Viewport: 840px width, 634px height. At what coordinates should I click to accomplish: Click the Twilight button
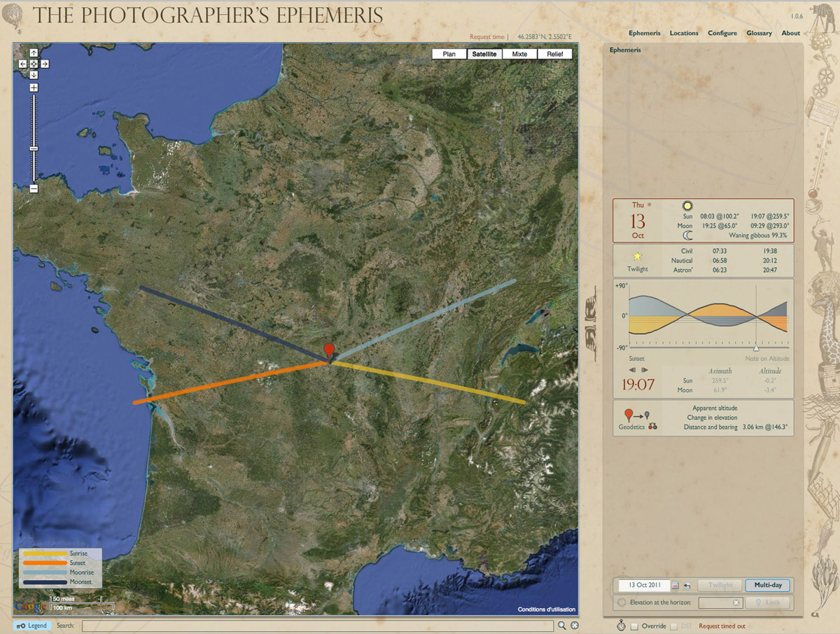tap(720, 585)
